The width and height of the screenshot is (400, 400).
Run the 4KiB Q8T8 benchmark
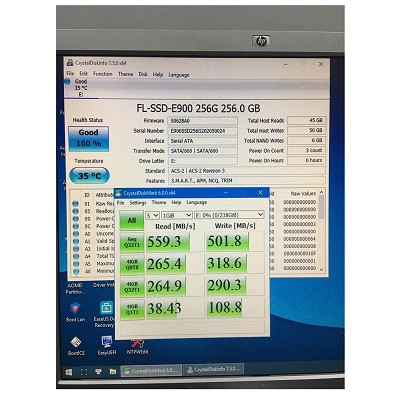132,265
